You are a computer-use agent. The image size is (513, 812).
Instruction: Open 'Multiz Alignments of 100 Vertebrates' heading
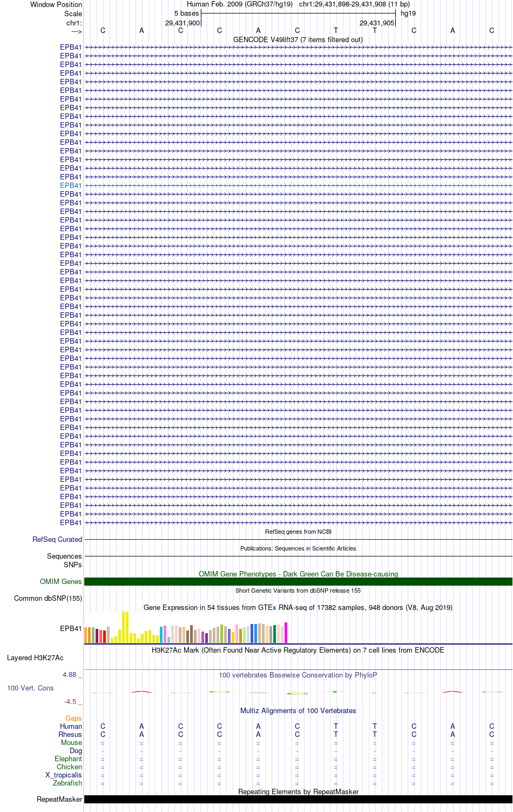point(298,710)
